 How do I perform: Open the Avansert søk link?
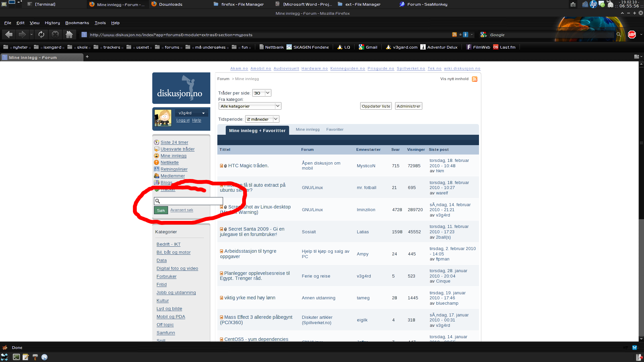coord(182,210)
